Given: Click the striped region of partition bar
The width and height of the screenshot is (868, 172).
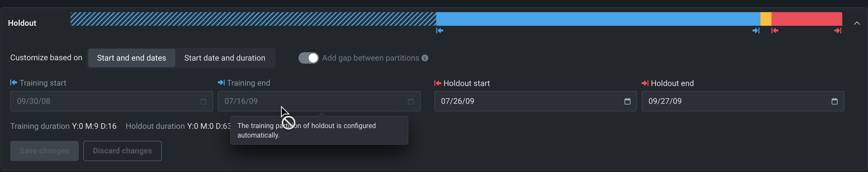Looking at the screenshot, I should (253, 19).
